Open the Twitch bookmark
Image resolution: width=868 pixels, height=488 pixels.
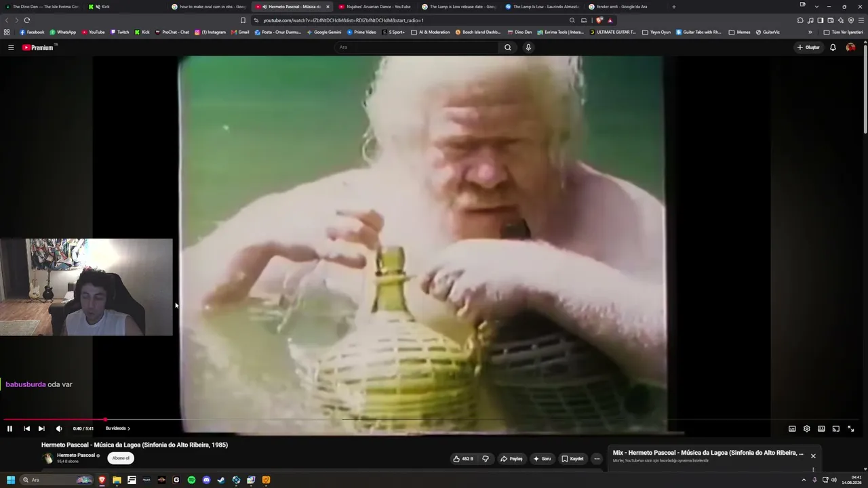click(x=119, y=32)
